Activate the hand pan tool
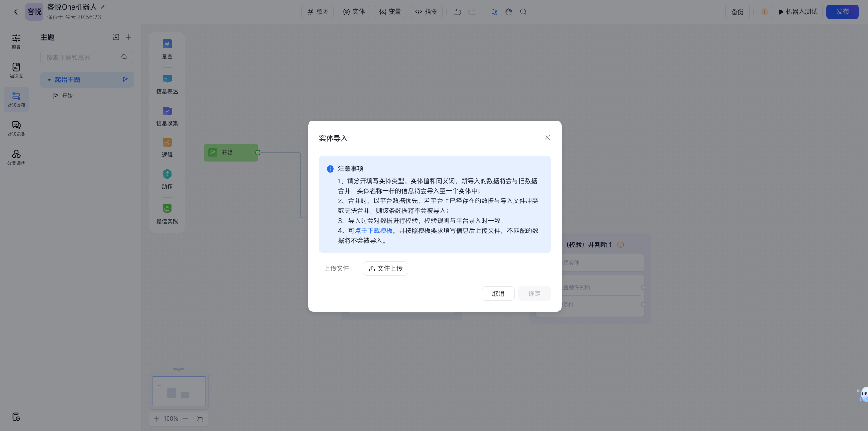The height and width of the screenshot is (431, 868). [508, 11]
